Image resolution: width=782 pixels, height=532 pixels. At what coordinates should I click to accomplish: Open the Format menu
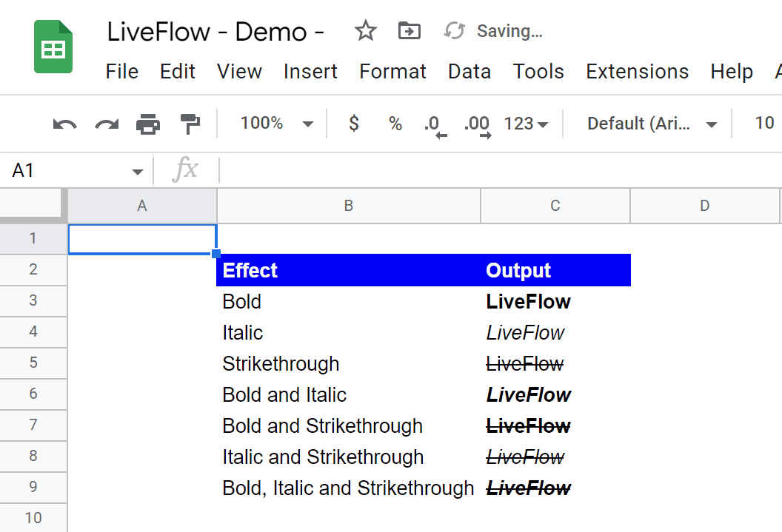point(392,71)
